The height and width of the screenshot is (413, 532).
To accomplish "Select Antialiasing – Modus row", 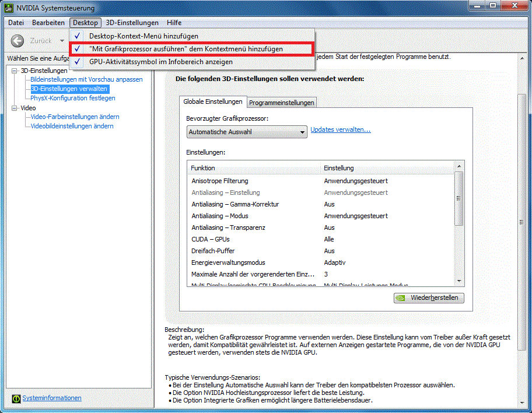I will [x=321, y=216].
